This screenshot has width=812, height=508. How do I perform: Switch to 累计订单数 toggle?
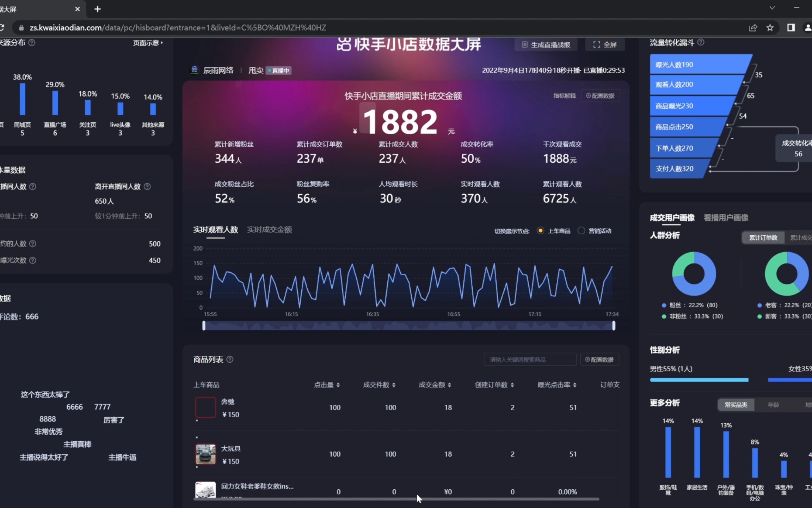(763, 238)
